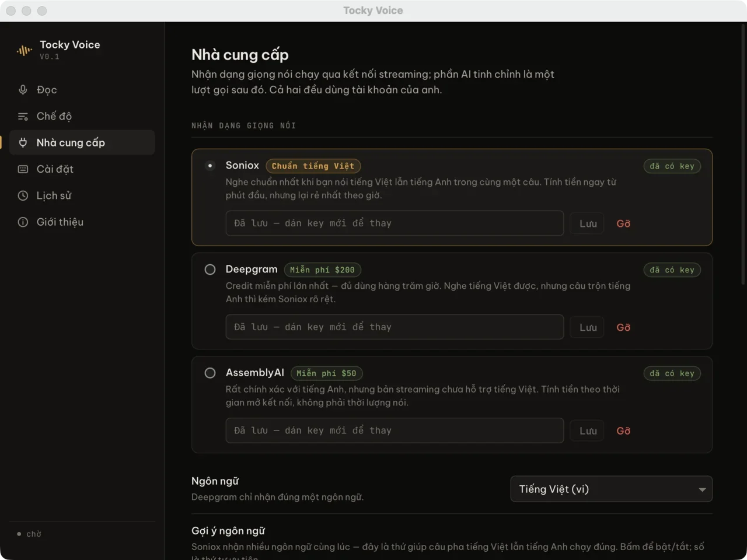The image size is (747, 560).
Task: Click the Chuẩn tiếng Việt badge
Action: coord(313,166)
